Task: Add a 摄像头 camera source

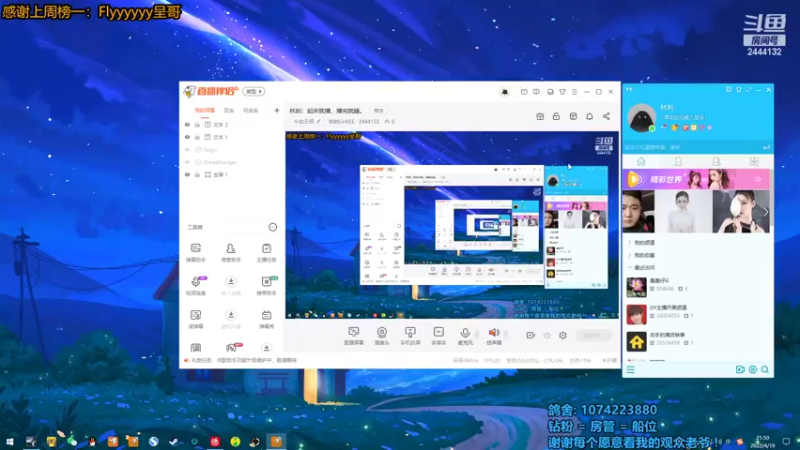Action: [x=382, y=336]
